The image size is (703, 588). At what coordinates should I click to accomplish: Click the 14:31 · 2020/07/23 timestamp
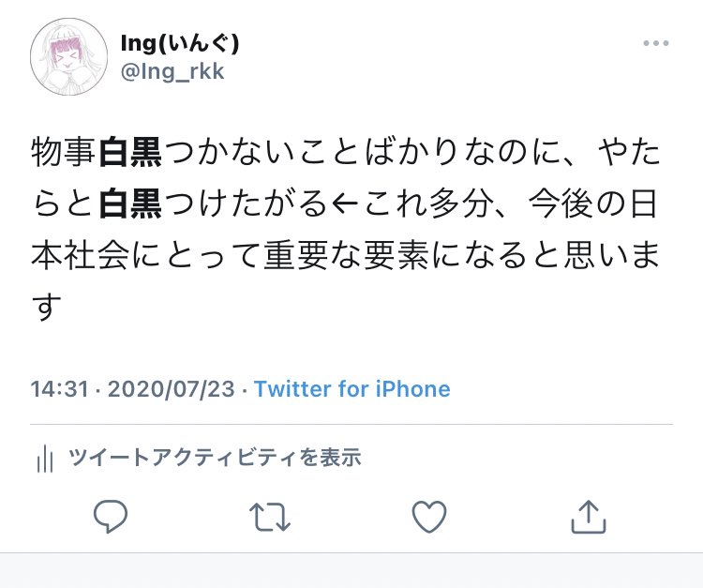[x=134, y=388]
